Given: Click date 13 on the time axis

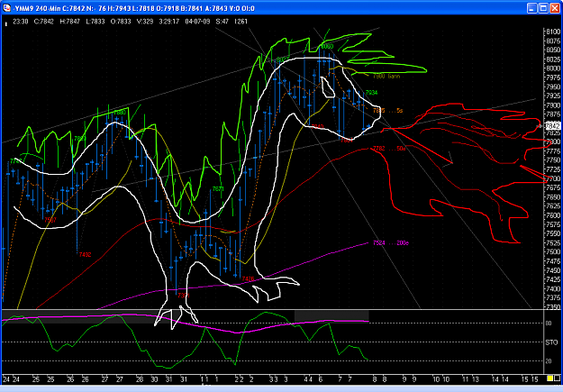Looking at the screenshot, I should point(476,379).
